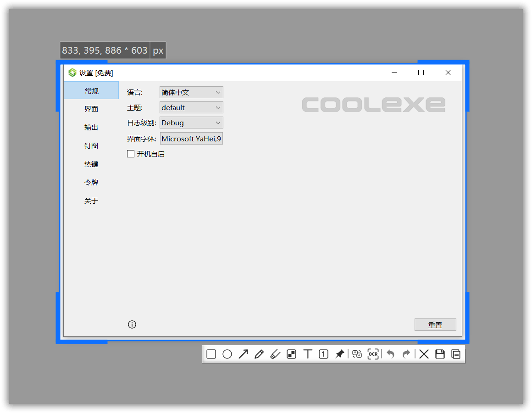Screen dimensions: 532x413
Task: Enable the 开机自启 startup checkbox
Action: pyautogui.click(x=131, y=154)
